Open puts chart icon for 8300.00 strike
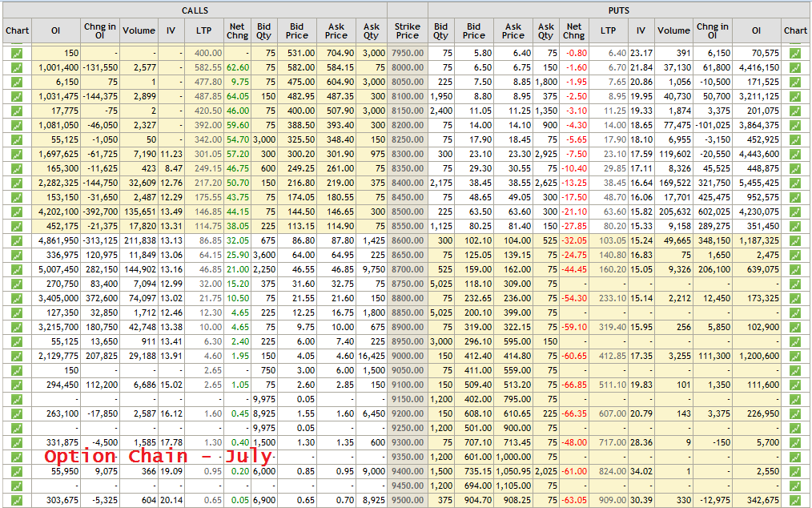 (x=795, y=154)
